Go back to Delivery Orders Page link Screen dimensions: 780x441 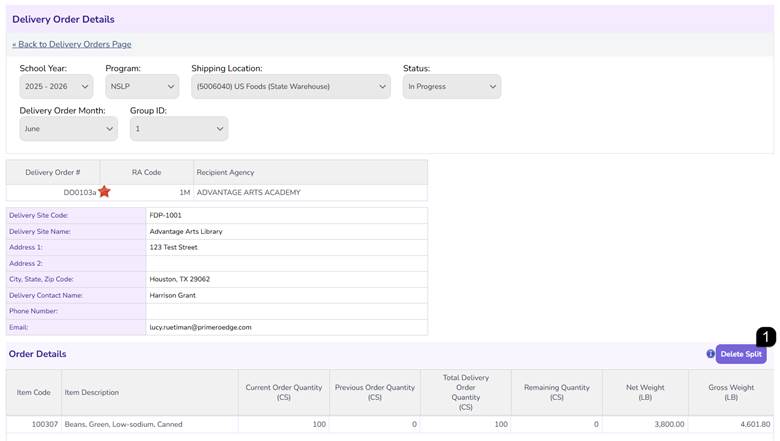point(72,44)
